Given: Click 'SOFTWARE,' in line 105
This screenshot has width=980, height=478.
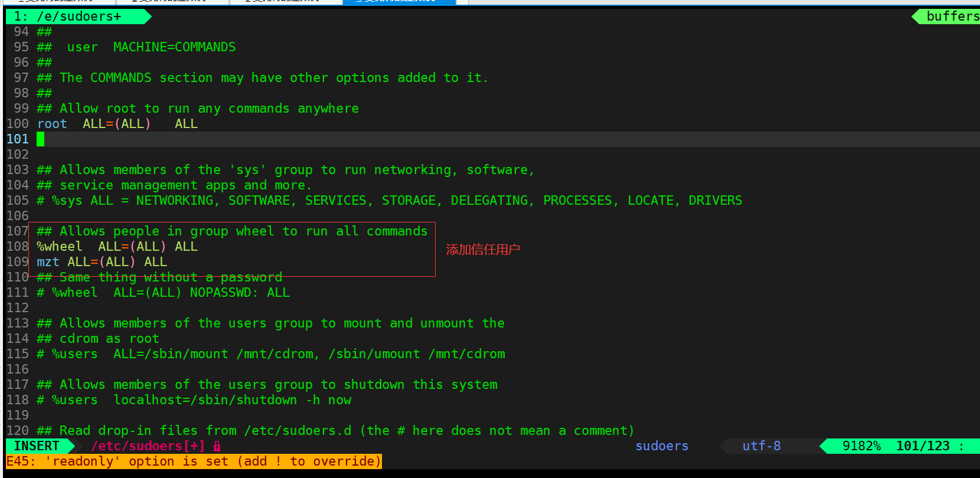Looking at the screenshot, I should [263, 201].
